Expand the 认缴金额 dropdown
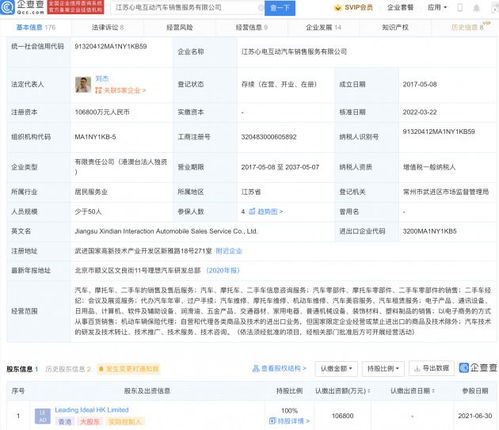The image size is (499, 430). coord(336,368)
